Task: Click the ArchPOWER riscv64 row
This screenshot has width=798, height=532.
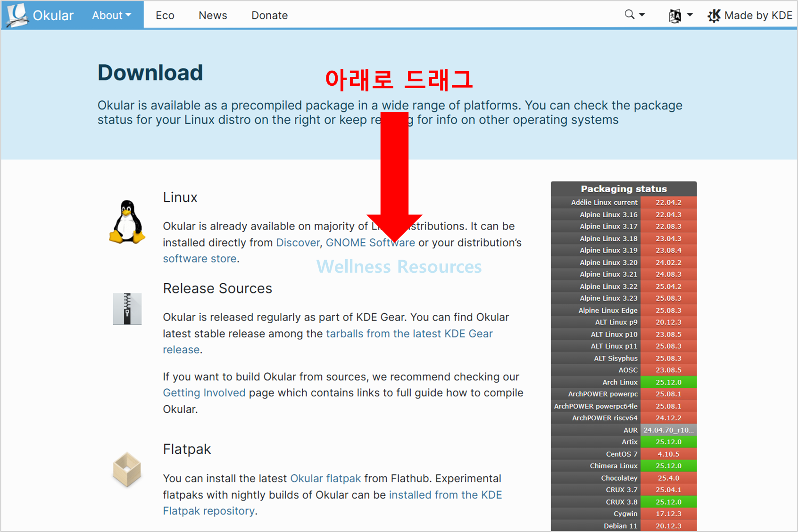Action: coord(623,418)
